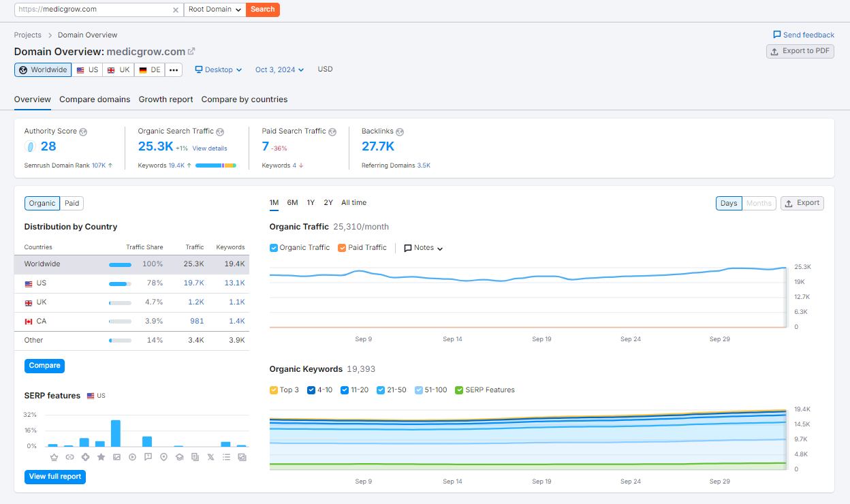Click the star reviews SERP feature icon
The width and height of the screenshot is (850, 504).
(x=101, y=457)
